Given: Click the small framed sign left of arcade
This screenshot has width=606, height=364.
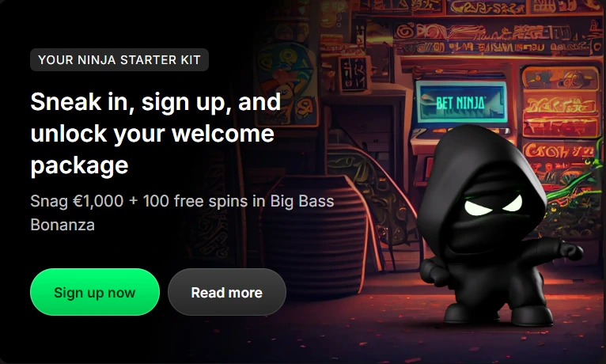Looking at the screenshot, I should click(x=354, y=74).
